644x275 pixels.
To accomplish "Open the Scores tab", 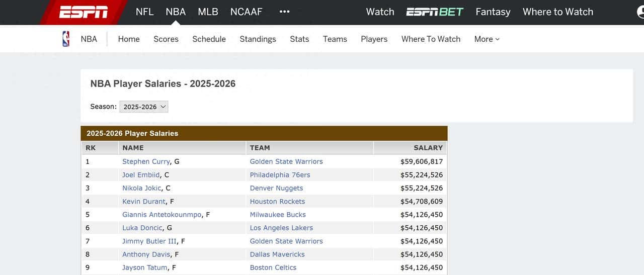I will click(x=166, y=39).
